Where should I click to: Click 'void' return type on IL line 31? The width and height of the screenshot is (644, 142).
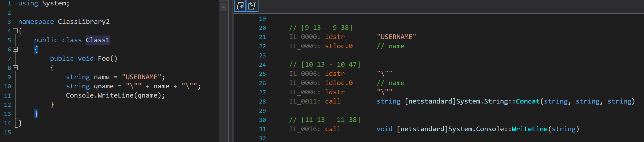coord(384,129)
